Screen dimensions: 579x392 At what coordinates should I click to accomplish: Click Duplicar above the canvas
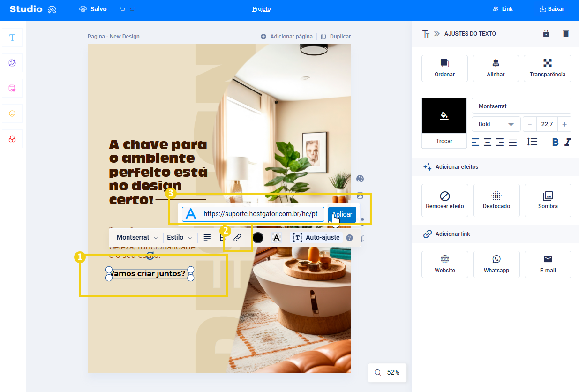(336, 37)
